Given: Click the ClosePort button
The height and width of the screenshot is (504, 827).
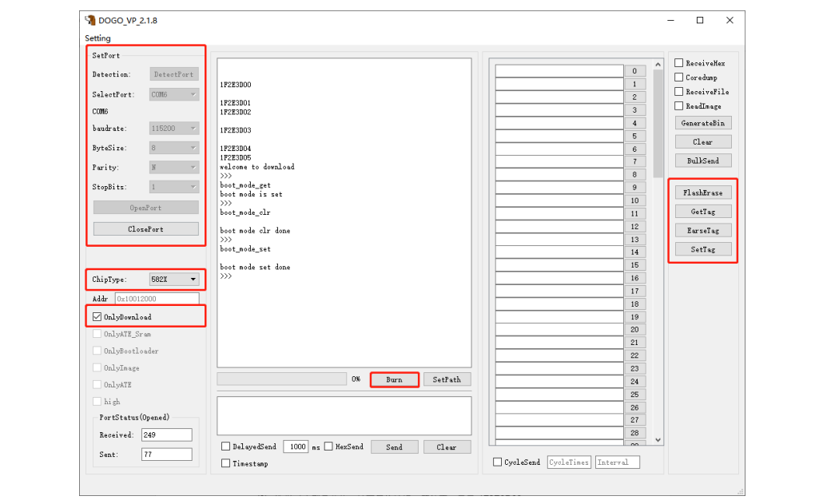Looking at the screenshot, I should 145,228.
